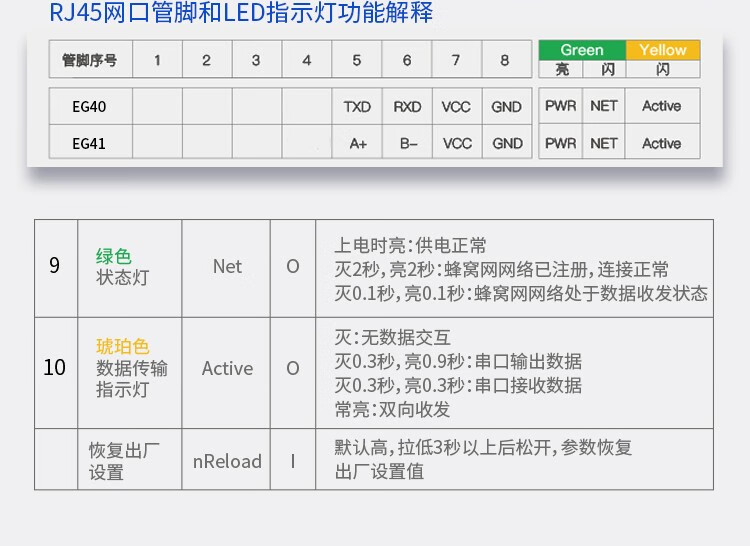
Task: Click the B– cell in EG41 row
Action: 408,143
